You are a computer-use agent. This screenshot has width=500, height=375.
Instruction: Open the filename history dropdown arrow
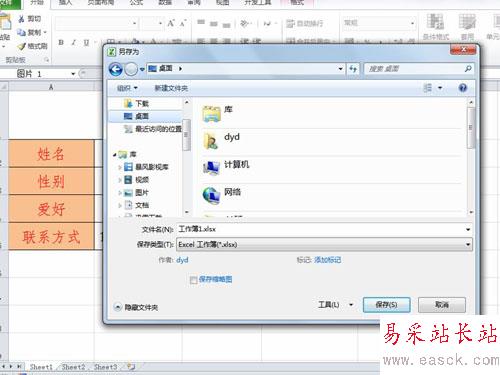468,229
